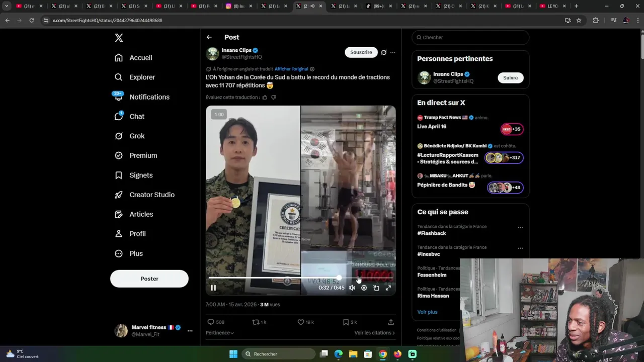Click the X logo in the sidebar
This screenshot has width=644, height=362.
click(x=119, y=38)
